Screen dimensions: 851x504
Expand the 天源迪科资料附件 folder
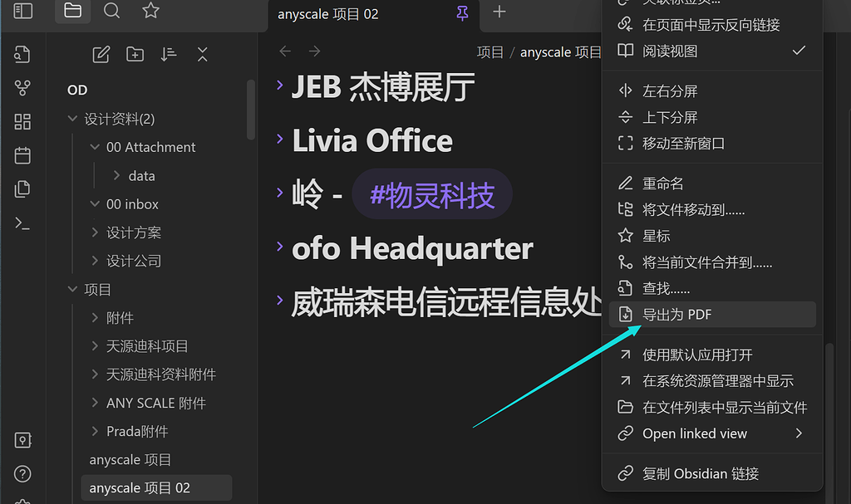(95, 374)
